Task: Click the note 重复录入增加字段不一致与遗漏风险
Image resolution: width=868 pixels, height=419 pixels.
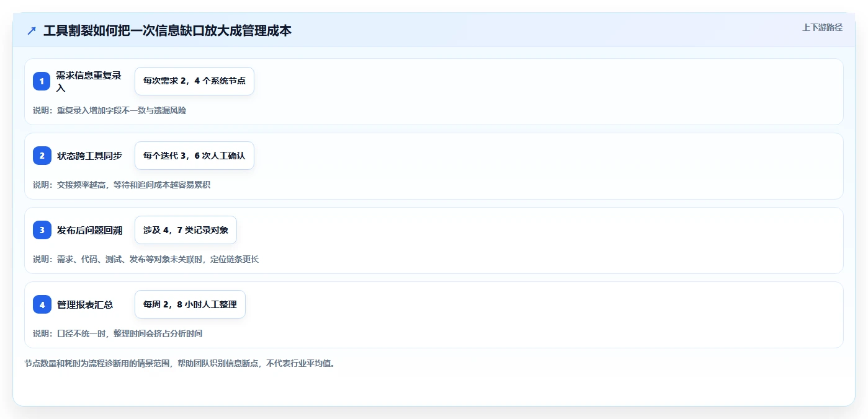Action: click(109, 110)
